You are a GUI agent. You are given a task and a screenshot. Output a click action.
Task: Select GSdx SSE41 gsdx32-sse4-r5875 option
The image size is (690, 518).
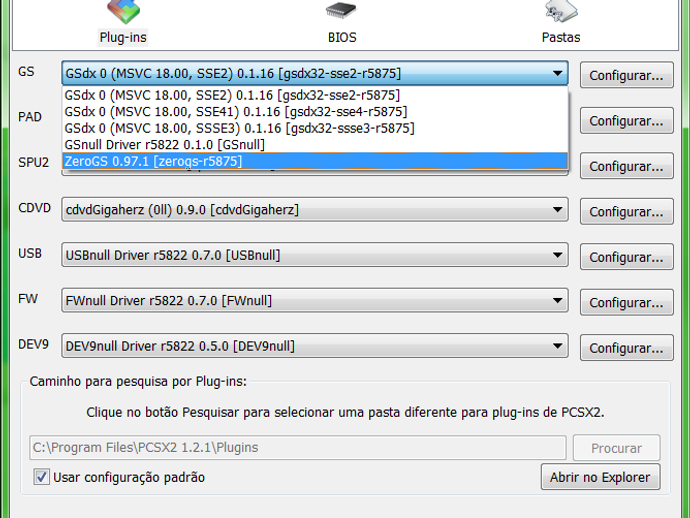click(315, 112)
